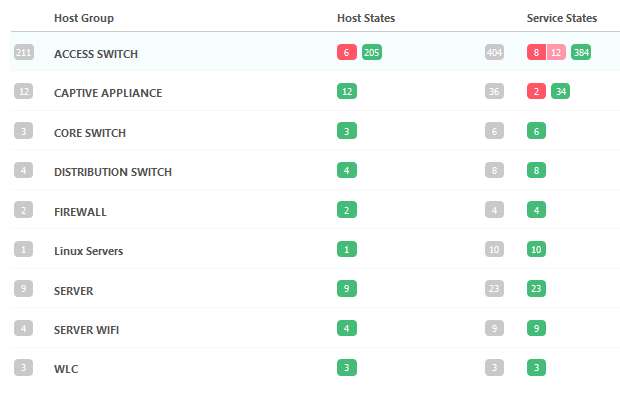Click the red 6 hosts down badge
This screenshot has width=620, height=393.
347,52
